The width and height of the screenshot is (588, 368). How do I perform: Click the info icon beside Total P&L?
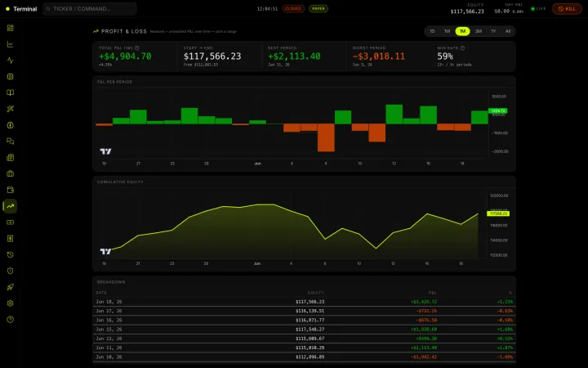137,48
